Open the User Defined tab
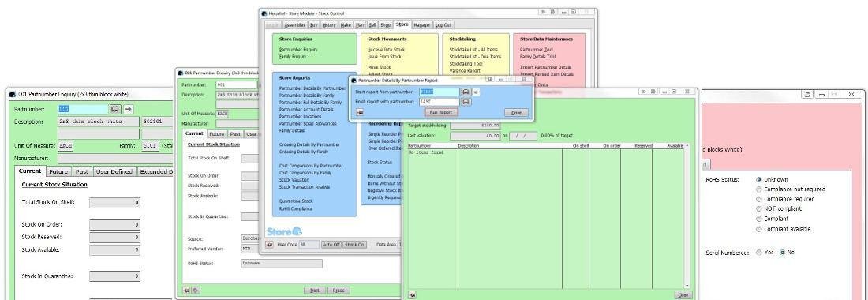The width and height of the screenshot is (868, 300). pos(114,171)
